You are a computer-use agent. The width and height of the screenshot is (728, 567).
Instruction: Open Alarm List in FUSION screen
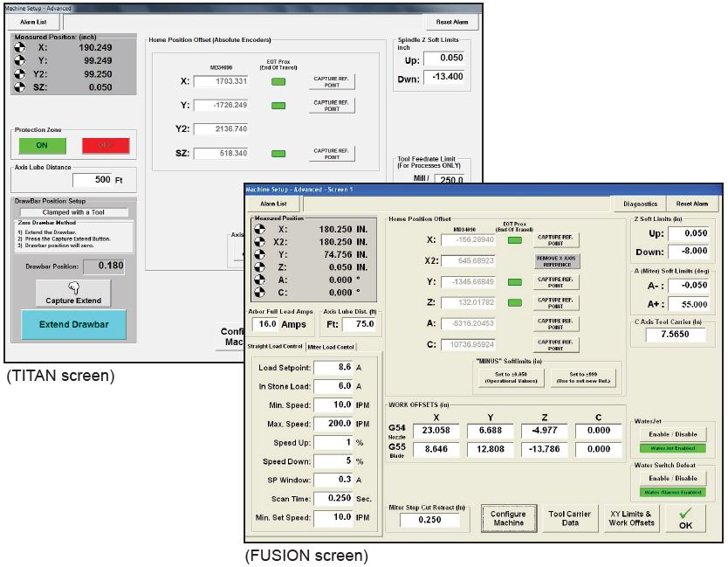(273, 204)
